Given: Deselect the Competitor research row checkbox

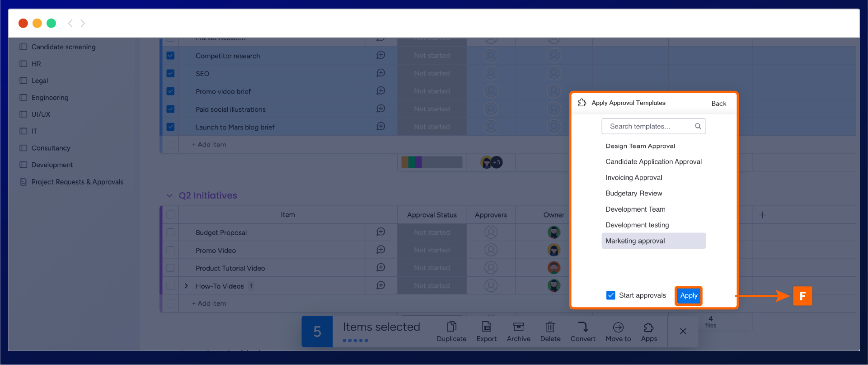Looking at the screenshot, I should (170, 56).
